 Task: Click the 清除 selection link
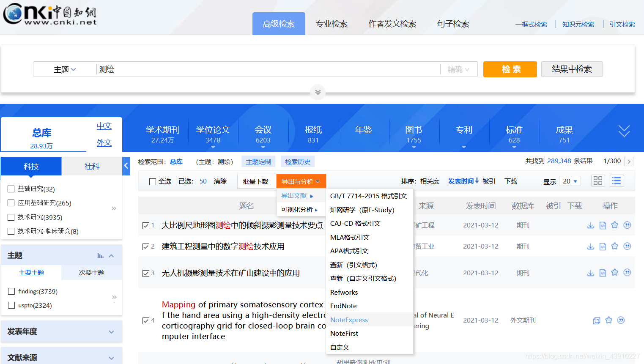[x=220, y=181]
